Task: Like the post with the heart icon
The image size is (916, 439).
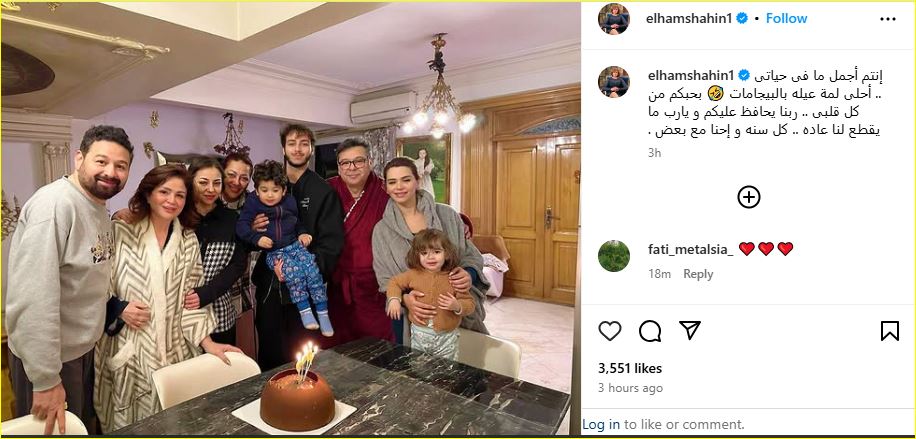Action: [610, 331]
